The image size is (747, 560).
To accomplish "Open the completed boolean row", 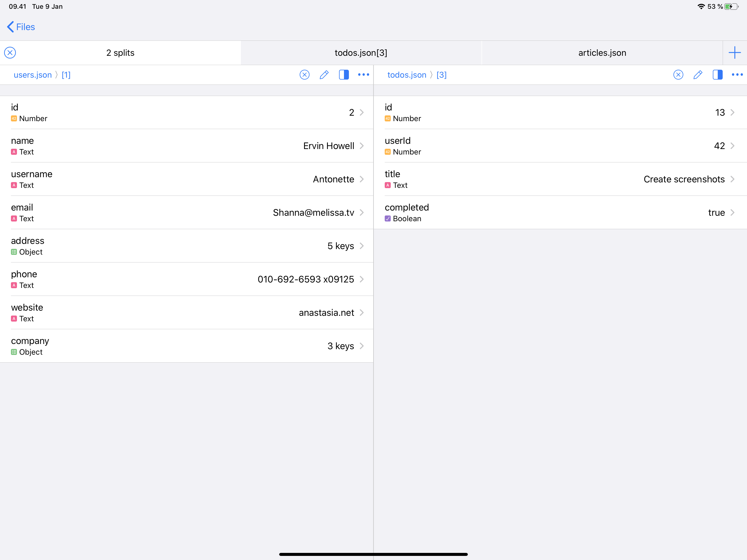I will point(560,212).
